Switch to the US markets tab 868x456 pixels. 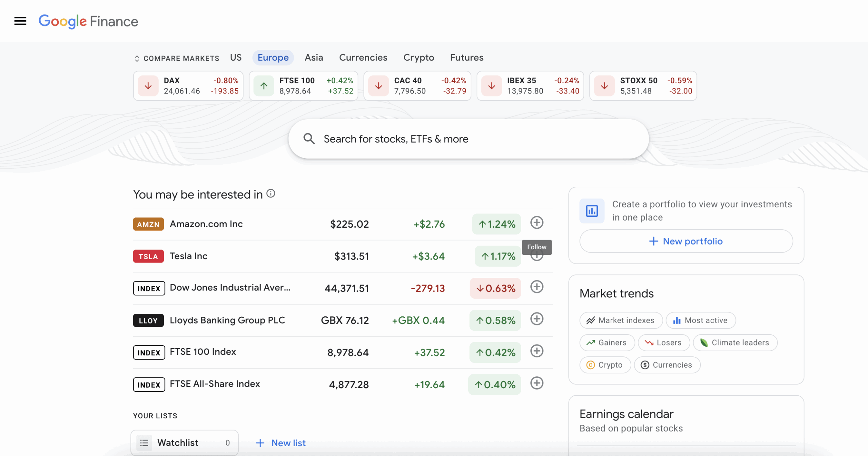[x=236, y=58]
